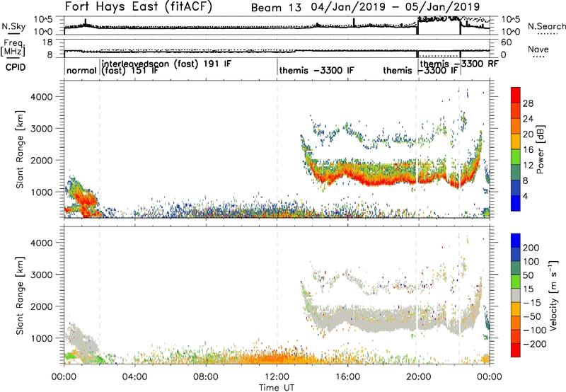This screenshot has height=392, width=566.
Task: Click the "4000" range tick in power panel
Action: [42, 97]
